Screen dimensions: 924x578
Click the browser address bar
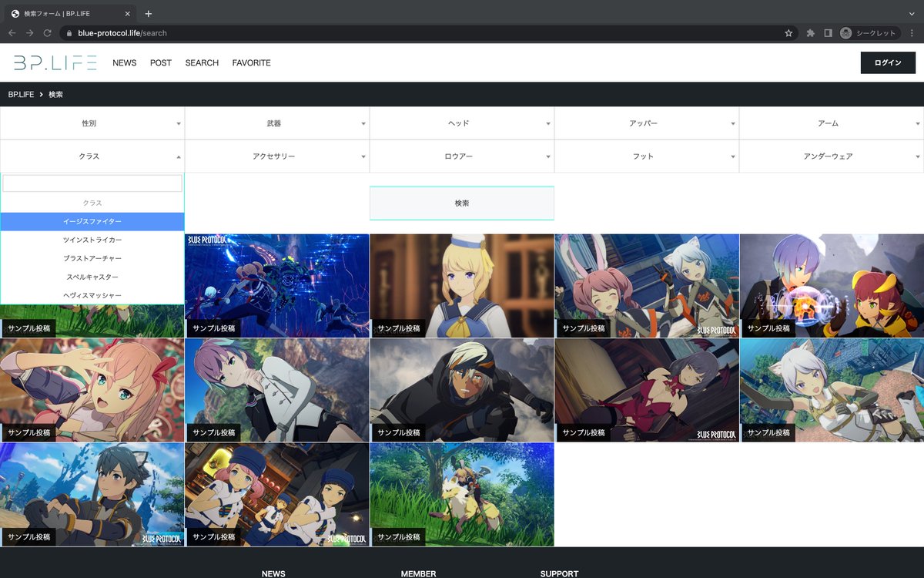click(x=423, y=33)
